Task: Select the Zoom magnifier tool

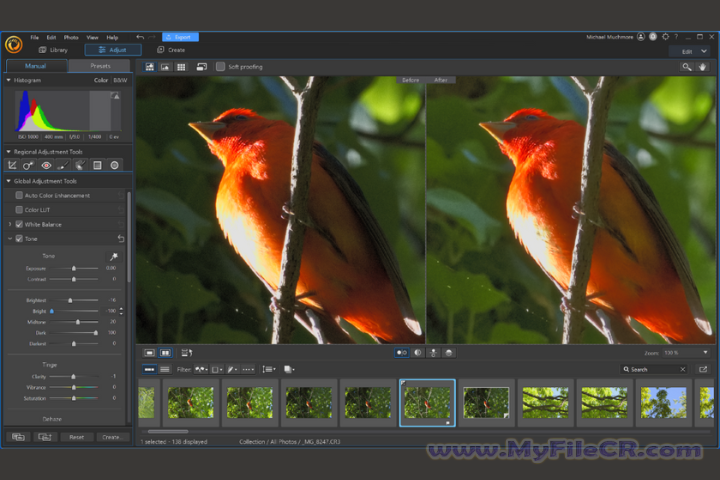Action: 686,67
